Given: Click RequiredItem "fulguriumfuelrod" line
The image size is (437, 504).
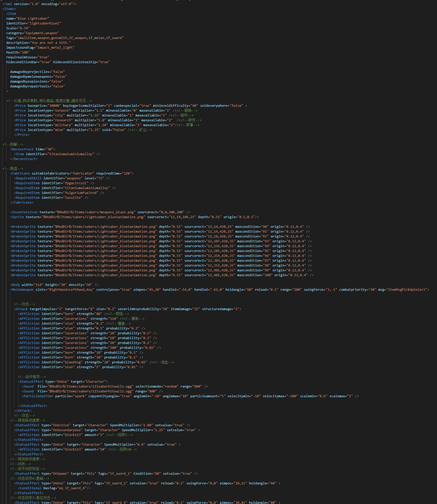Looking at the screenshot, I should coord(59,193).
